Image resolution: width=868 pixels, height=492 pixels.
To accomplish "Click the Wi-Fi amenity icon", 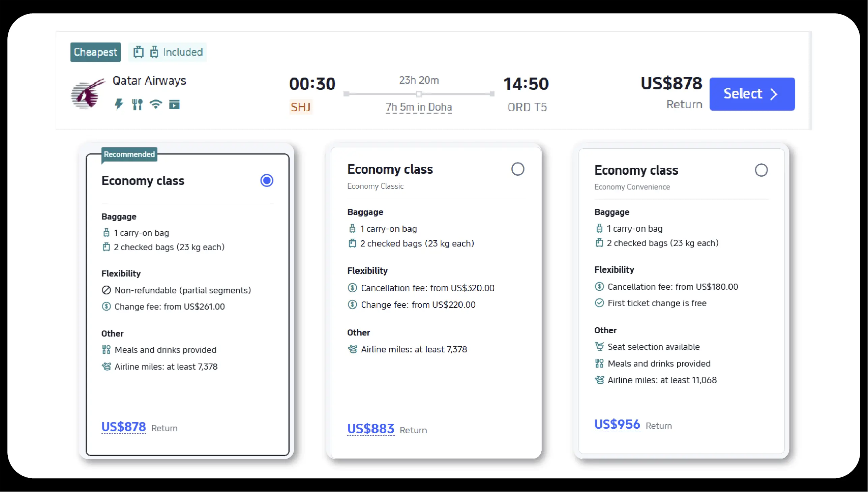I will click(x=156, y=105).
